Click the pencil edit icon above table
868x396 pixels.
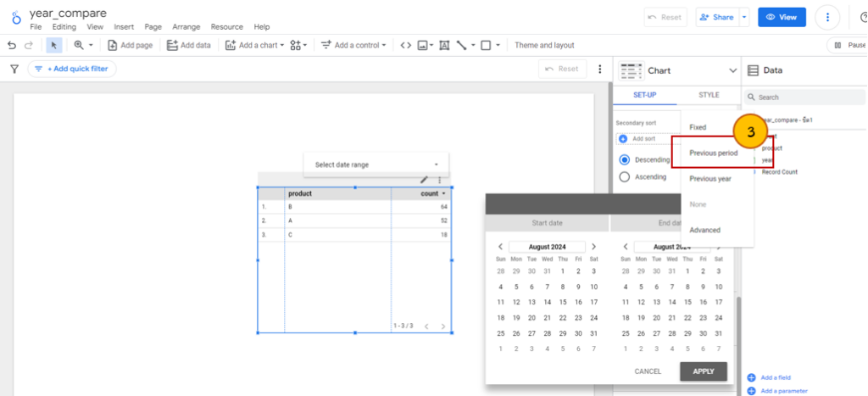(424, 180)
